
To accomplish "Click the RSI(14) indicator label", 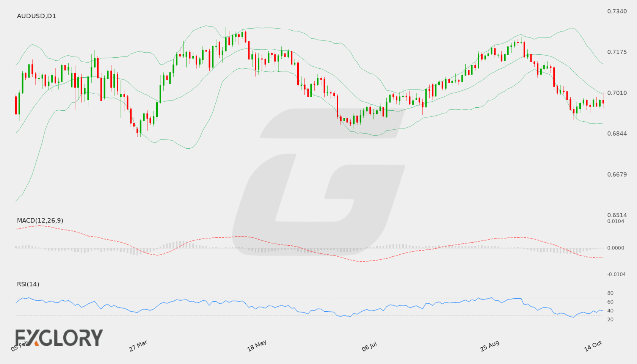I will [x=28, y=284].
